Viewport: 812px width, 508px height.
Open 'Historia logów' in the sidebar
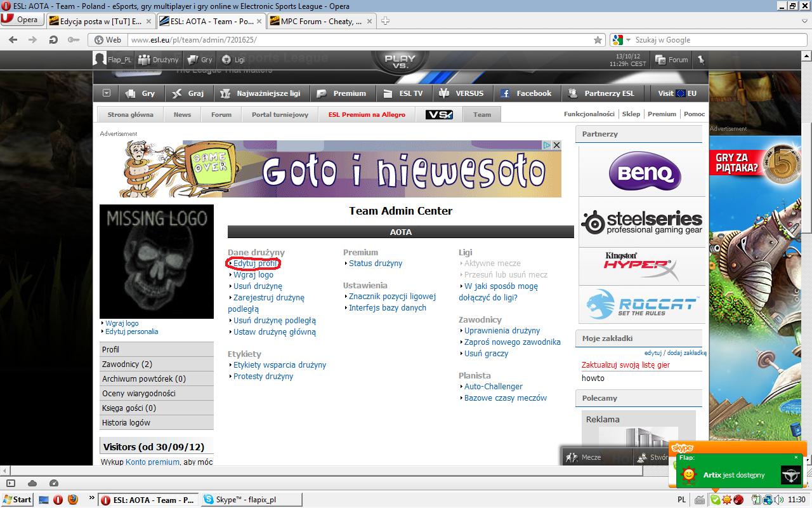coord(157,422)
